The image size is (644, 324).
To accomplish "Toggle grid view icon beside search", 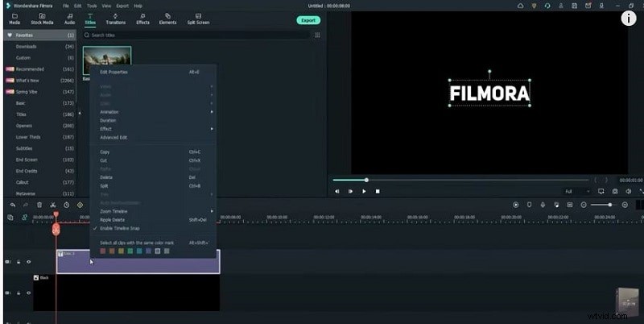I will click(x=317, y=35).
